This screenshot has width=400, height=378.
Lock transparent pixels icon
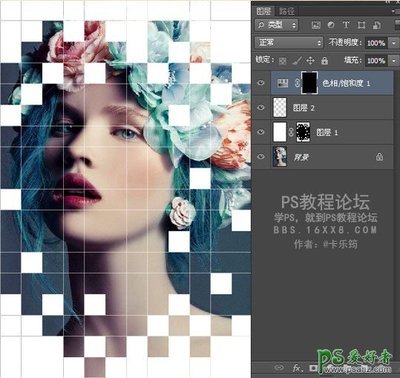coord(282,61)
